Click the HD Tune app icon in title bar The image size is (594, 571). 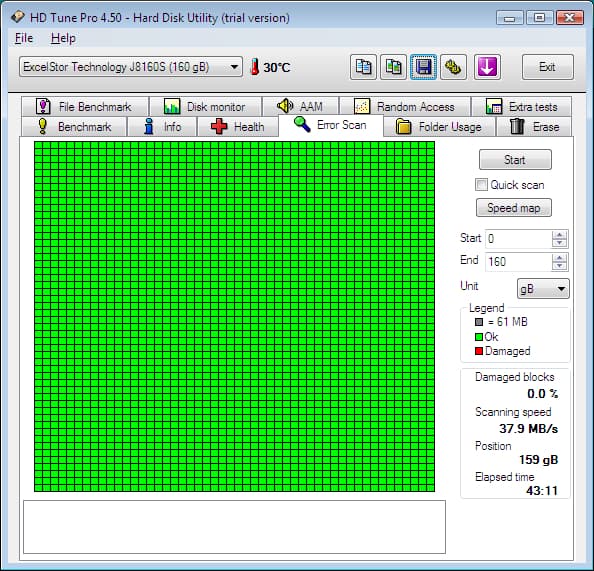[x=18, y=17]
